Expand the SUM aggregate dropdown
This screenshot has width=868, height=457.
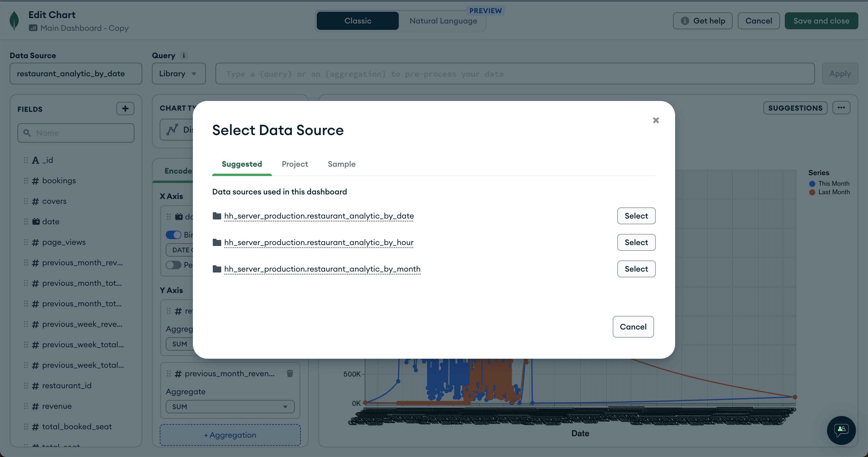(x=230, y=407)
